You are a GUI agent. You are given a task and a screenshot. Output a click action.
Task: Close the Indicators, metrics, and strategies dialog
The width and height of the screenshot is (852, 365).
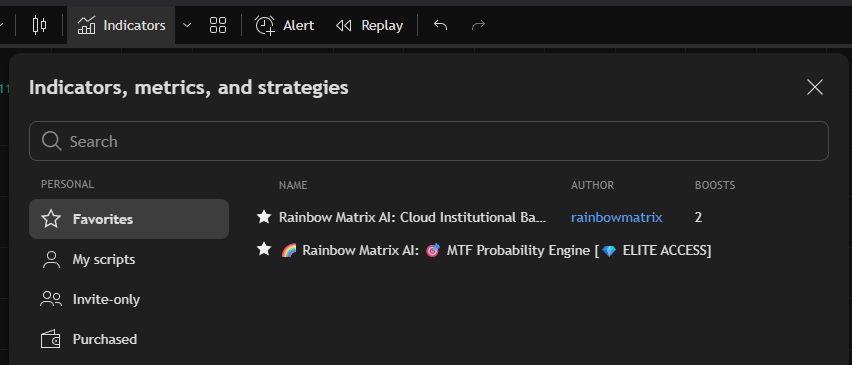[815, 87]
